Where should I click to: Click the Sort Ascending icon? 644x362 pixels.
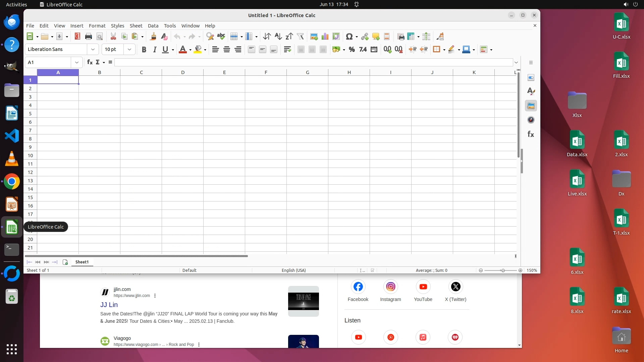coord(278,37)
